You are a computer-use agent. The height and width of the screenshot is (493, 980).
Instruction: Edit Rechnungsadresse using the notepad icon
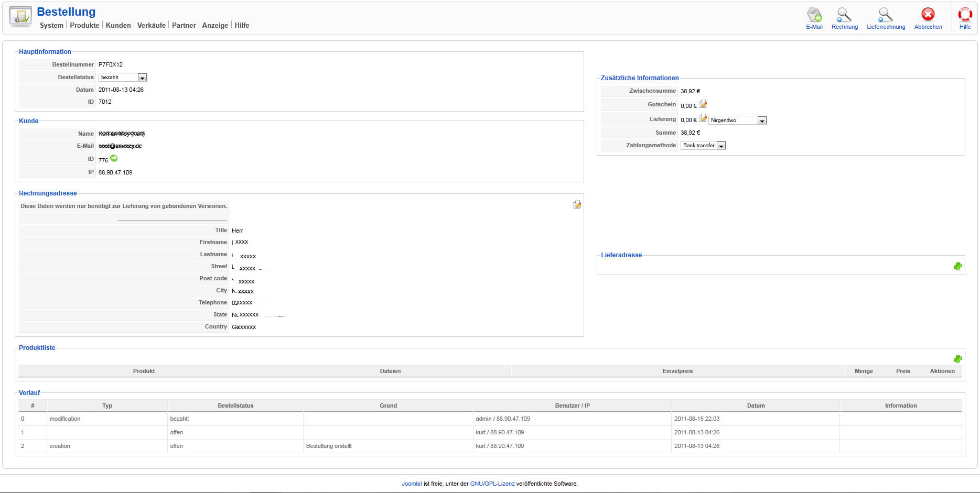tap(577, 204)
